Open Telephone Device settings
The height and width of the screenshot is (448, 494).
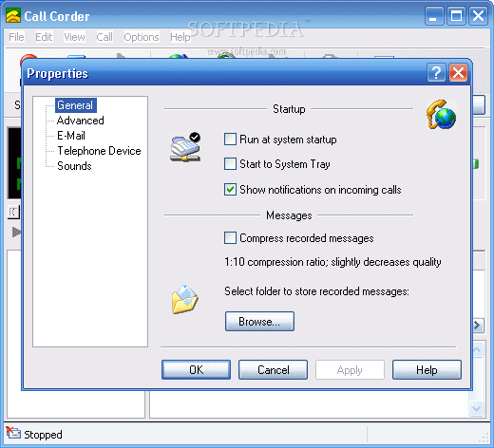(x=99, y=151)
